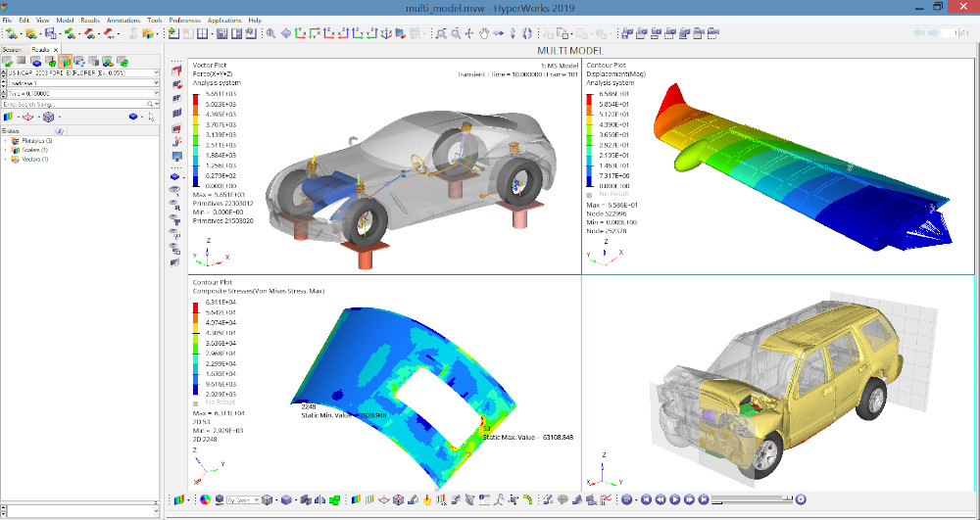The width and height of the screenshot is (980, 520).
Task: Open the Loadcase 1 dropdown
Action: pos(155,82)
